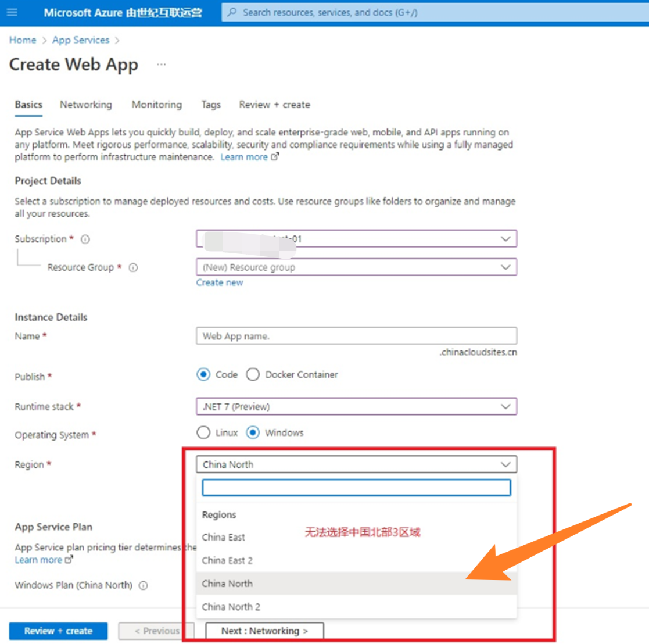Image resolution: width=649 pixels, height=644 pixels.
Task: Open the Runtime stack dropdown
Action: point(505,407)
